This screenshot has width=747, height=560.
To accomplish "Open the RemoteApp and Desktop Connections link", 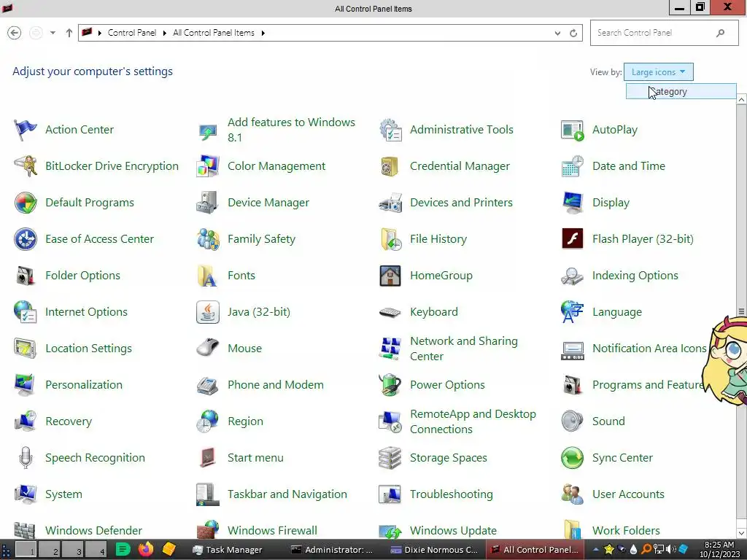I will 473,421.
